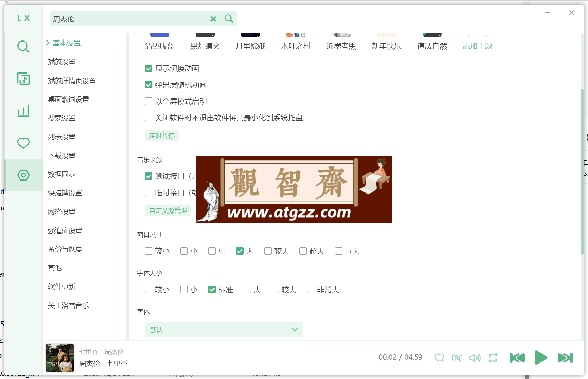
Task: Open the settings hexagon page in the sidebar
Action: 23,175
